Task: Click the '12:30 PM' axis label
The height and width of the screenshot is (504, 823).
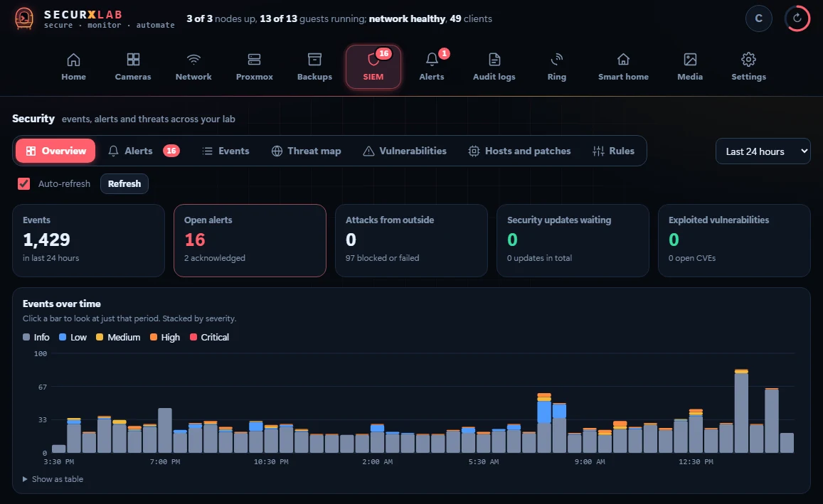Action: click(696, 462)
